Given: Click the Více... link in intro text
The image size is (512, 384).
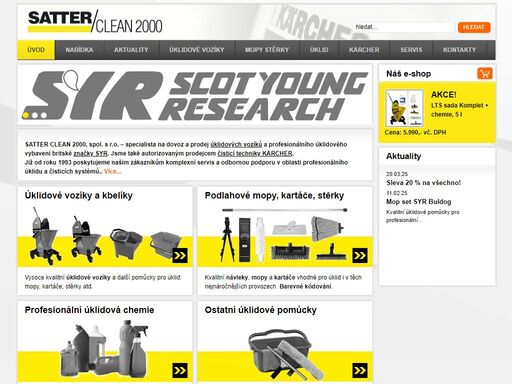Looking at the screenshot, I should coord(112,171).
